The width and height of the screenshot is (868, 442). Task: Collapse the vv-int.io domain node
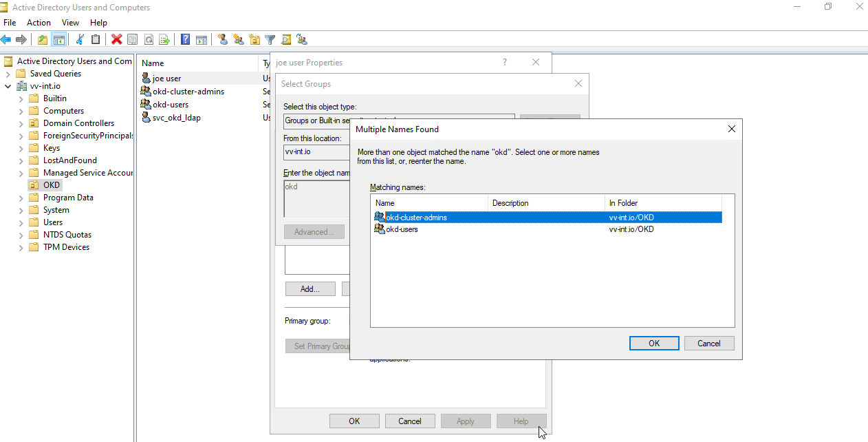[8, 86]
